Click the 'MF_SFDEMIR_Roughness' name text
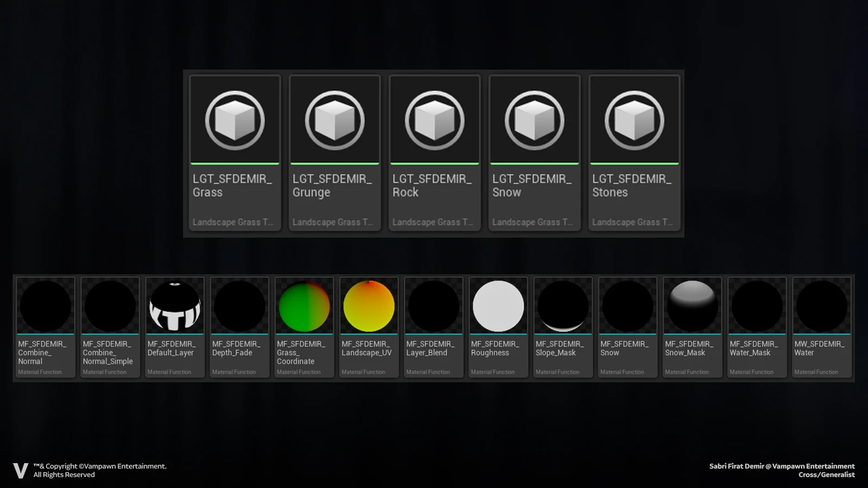 point(495,348)
